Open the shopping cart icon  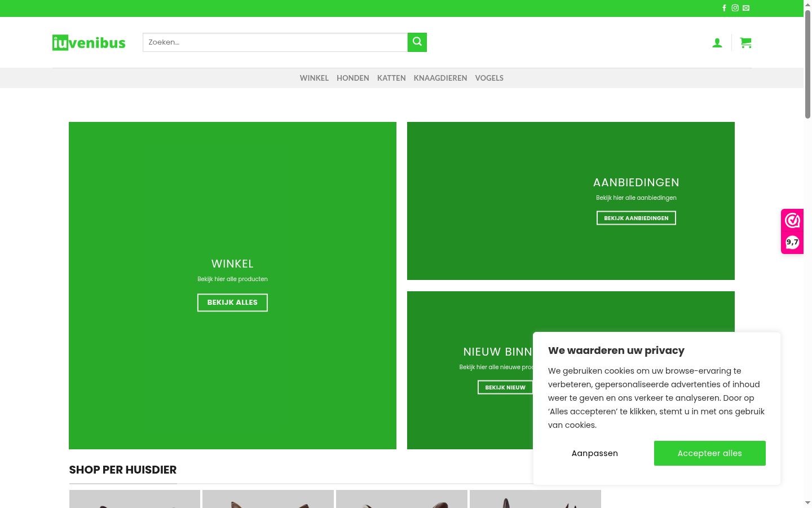point(745,42)
